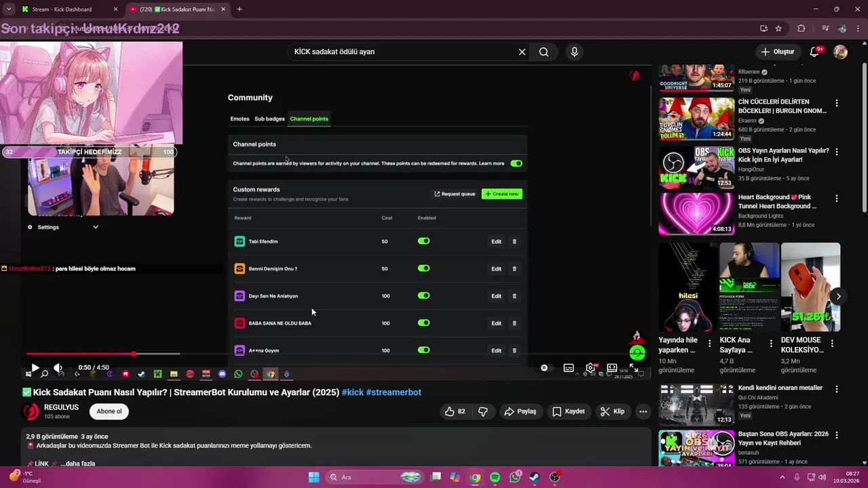The width and height of the screenshot is (868, 488).
Task: Click Create new reward button in video
Action: (502, 194)
